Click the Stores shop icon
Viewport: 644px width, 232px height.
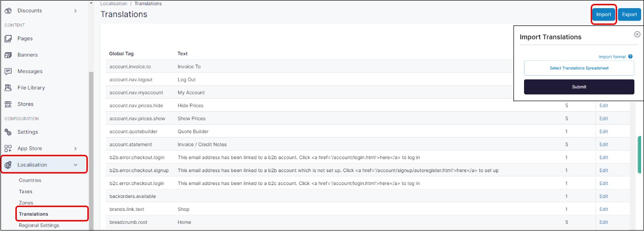click(x=8, y=104)
